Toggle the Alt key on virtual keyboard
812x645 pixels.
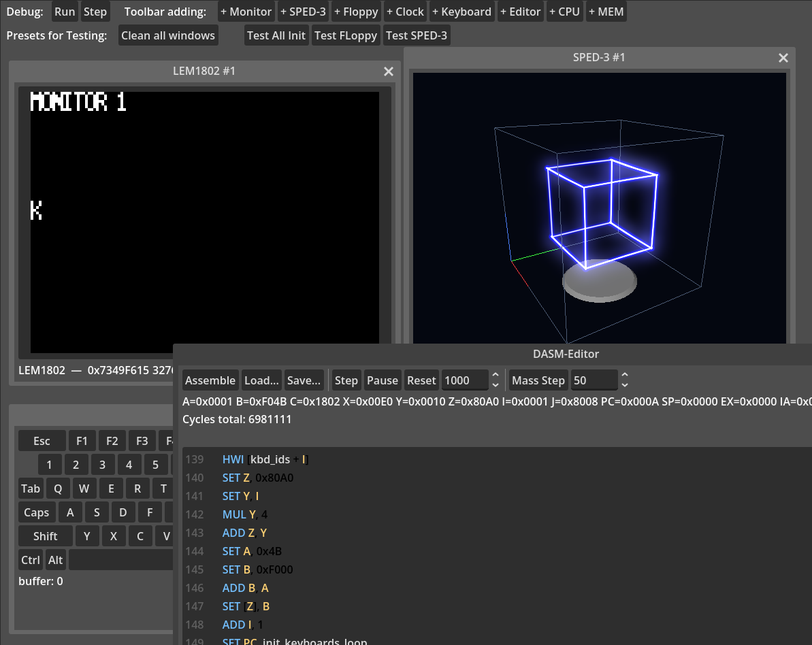click(x=55, y=560)
